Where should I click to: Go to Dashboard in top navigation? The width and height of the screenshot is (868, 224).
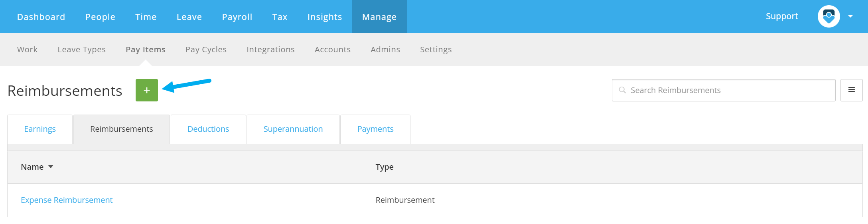(x=41, y=17)
